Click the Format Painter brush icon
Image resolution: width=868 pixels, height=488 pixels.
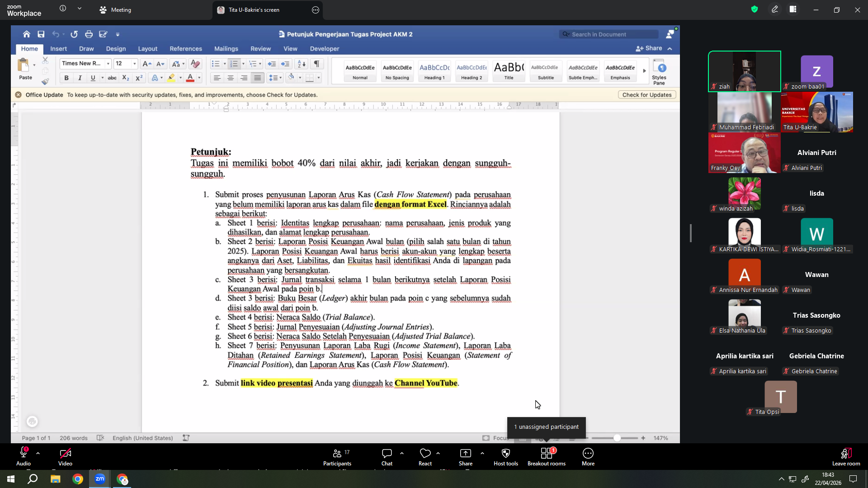coord(45,81)
